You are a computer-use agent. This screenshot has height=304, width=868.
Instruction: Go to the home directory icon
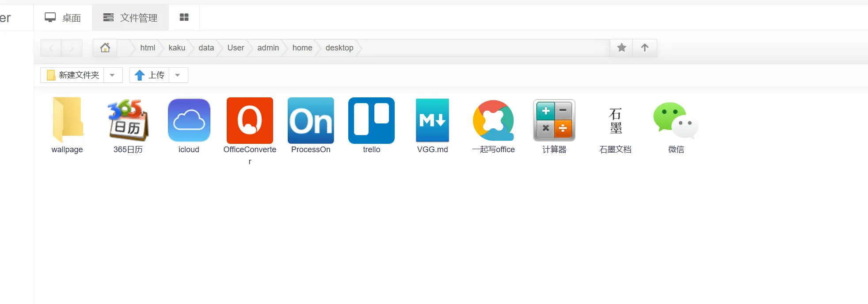pyautogui.click(x=105, y=48)
